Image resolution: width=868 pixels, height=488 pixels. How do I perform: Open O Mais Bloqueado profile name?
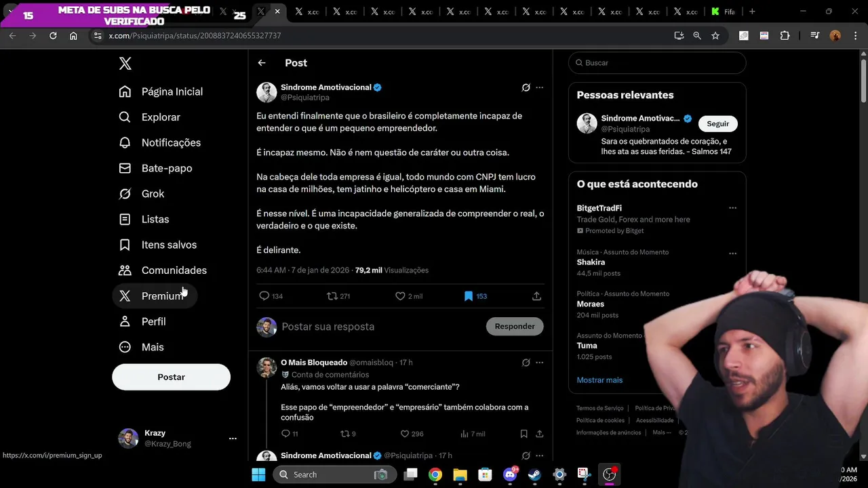(x=314, y=363)
